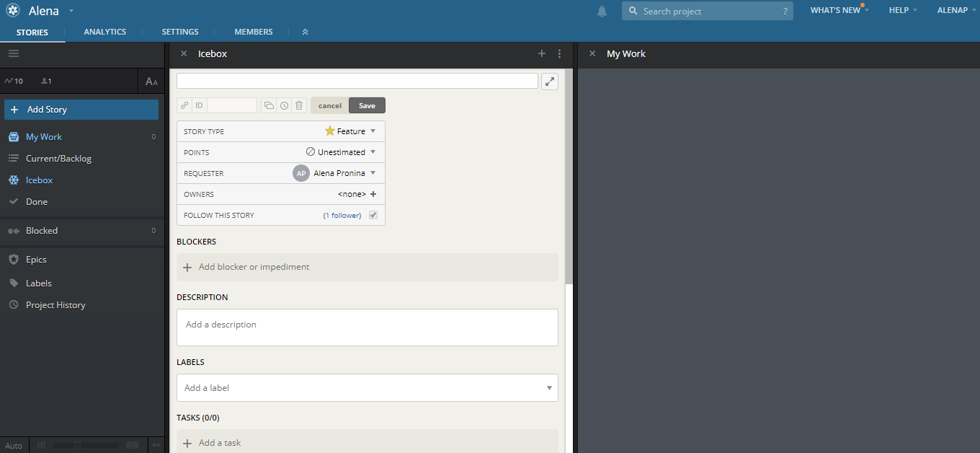Screen dimensions: 980x453
Task: Copy the story link icon
Action: pyautogui.click(x=184, y=105)
